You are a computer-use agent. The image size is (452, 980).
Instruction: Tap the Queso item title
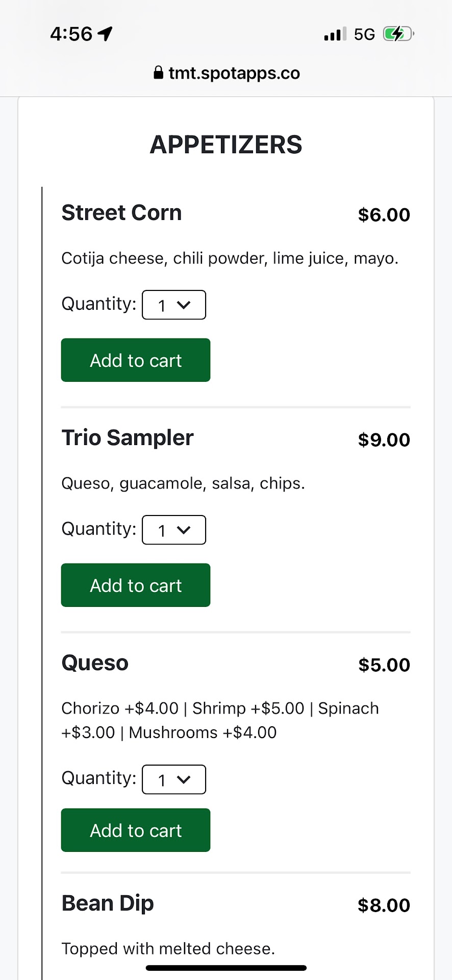pyautogui.click(x=95, y=663)
